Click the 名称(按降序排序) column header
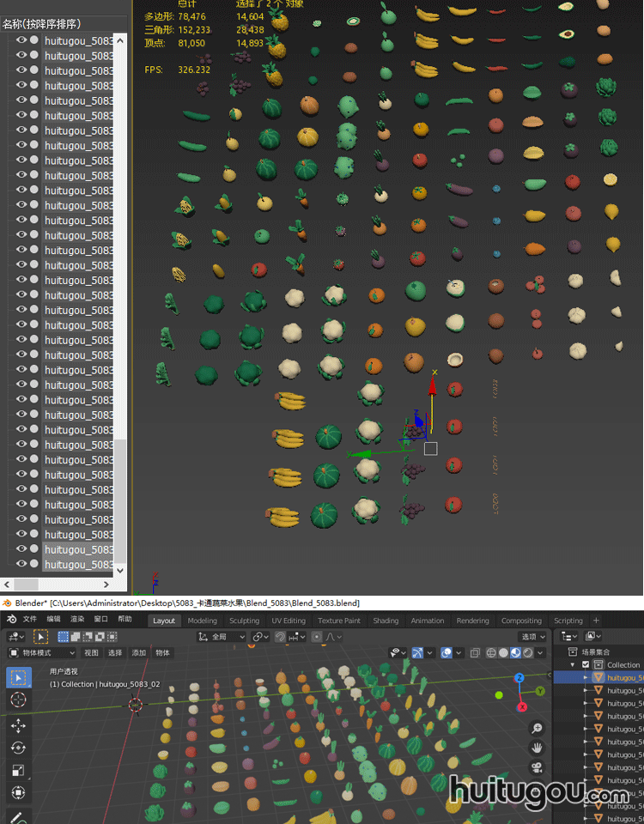644x824 pixels. click(41, 23)
